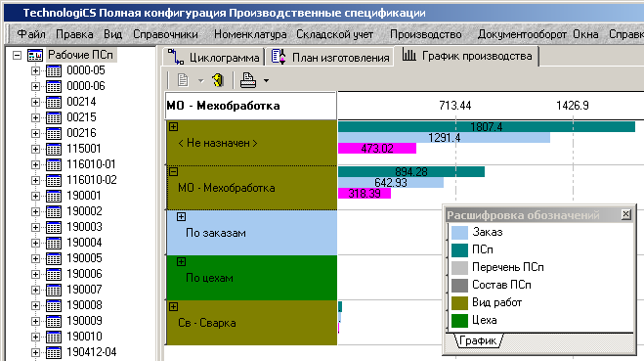Expand tree node 190005

35,258
